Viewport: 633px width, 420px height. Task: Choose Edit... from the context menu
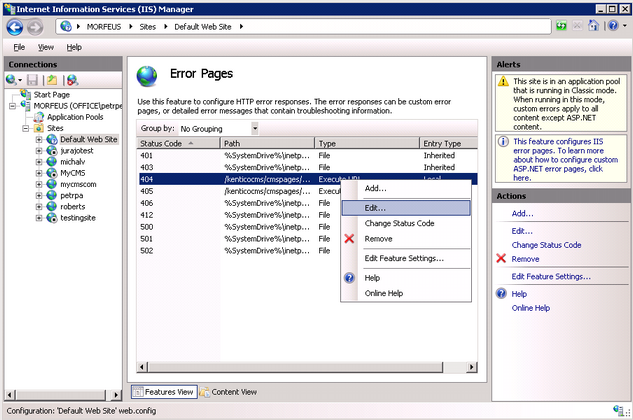point(406,208)
